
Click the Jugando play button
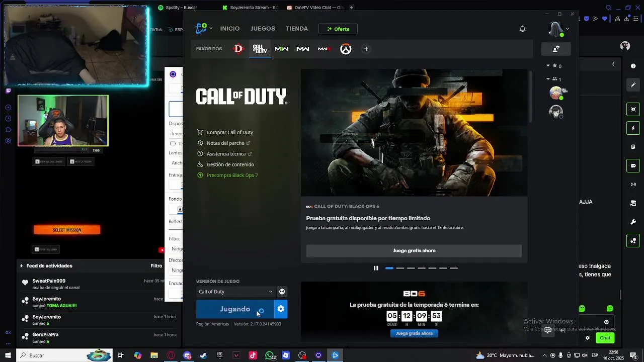click(235, 309)
